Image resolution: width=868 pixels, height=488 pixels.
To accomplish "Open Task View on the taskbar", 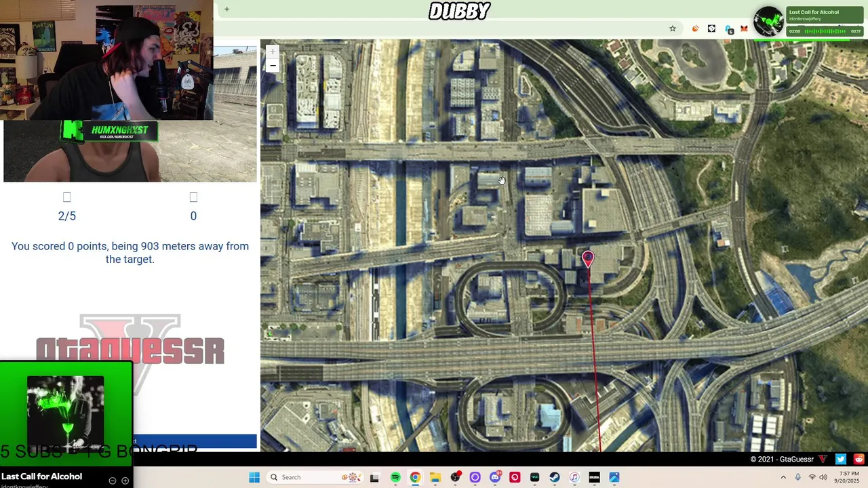I will pyautogui.click(x=374, y=477).
